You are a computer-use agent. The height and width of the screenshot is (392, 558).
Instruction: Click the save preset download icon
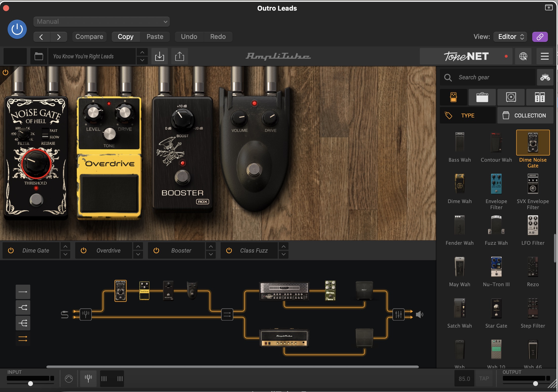tap(159, 56)
